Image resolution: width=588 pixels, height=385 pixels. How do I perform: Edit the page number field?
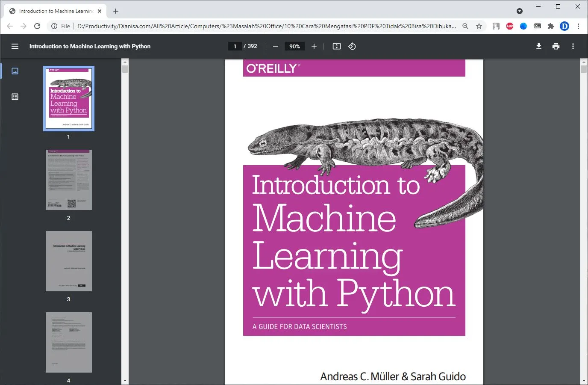(x=235, y=46)
